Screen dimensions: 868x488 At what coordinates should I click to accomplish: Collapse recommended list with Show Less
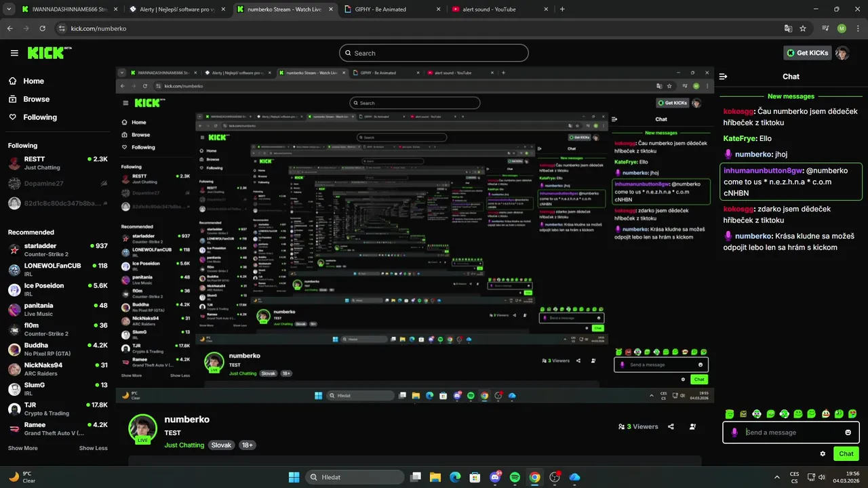[94, 448]
